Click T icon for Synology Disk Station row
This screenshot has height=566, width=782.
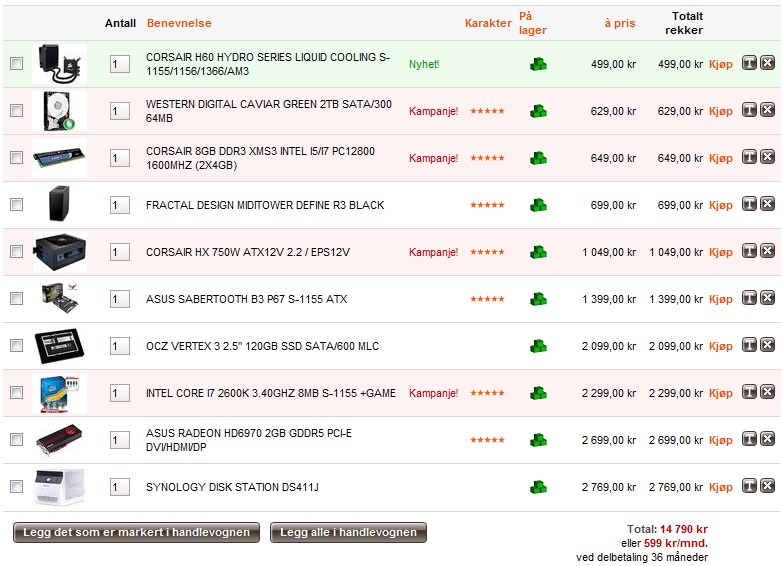(x=749, y=486)
